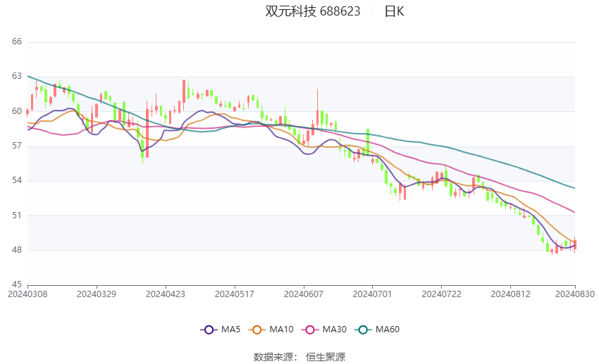Click the x-axis date label 20240812
This screenshot has width=599, height=364.
(511, 294)
